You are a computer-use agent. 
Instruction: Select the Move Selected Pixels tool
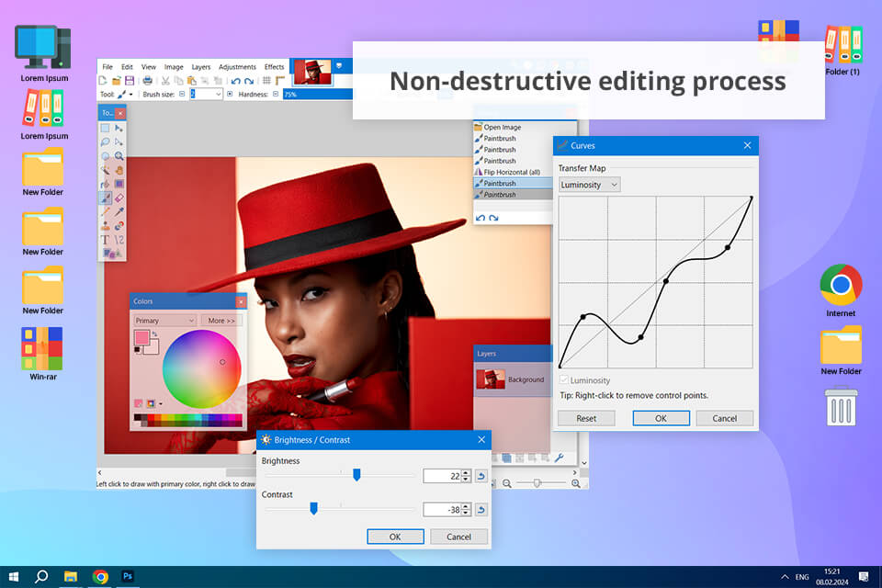pos(119,128)
